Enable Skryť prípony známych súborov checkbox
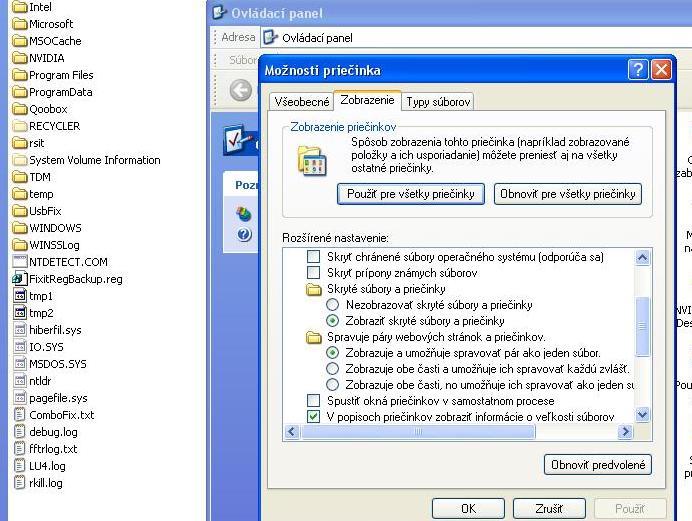The image size is (692, 521). point(314,273)
